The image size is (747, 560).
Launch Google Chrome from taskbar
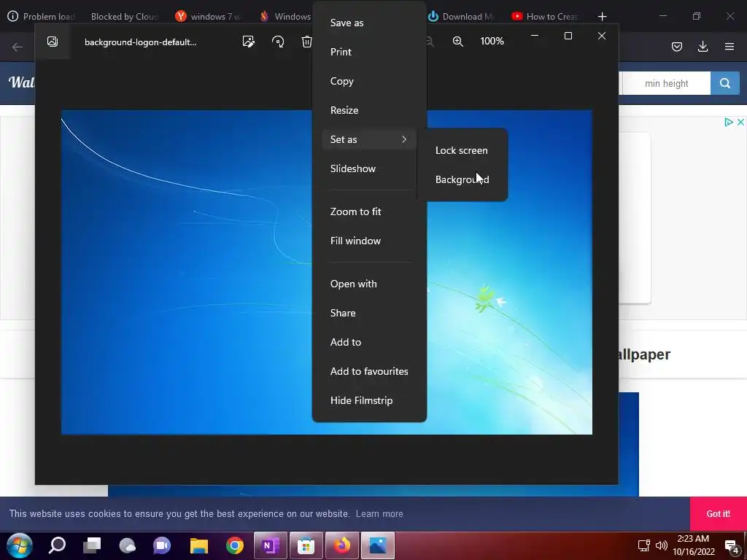[x=235, y=545]
